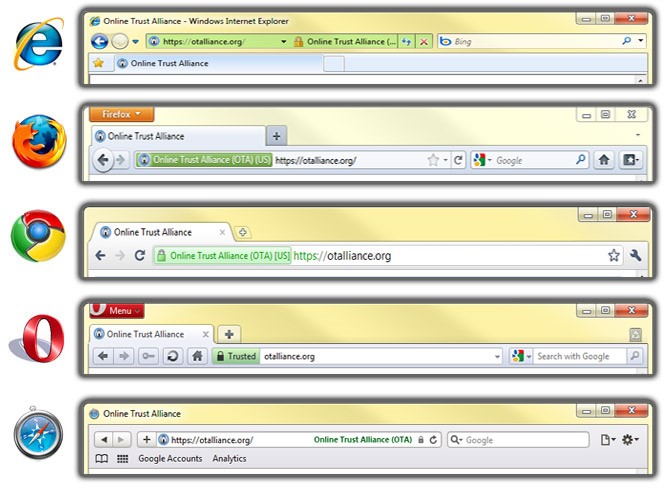Click the Internet Explorer red X stop button

pos(424,42)
